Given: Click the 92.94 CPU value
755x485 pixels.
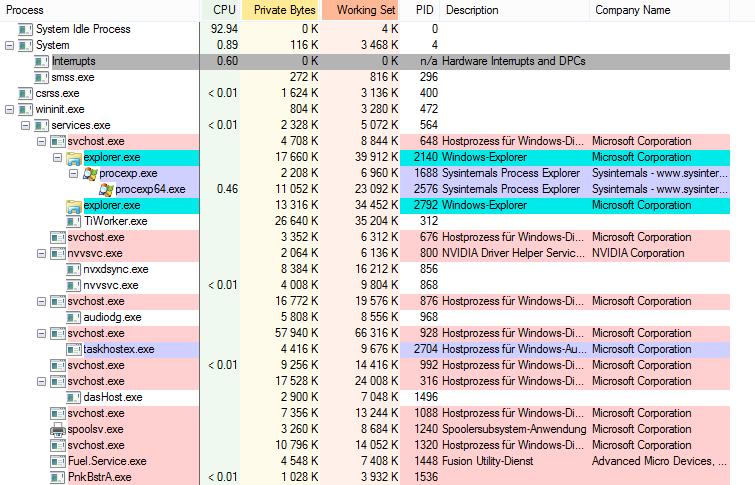Looking at the screenshot, I should [224, 29].
